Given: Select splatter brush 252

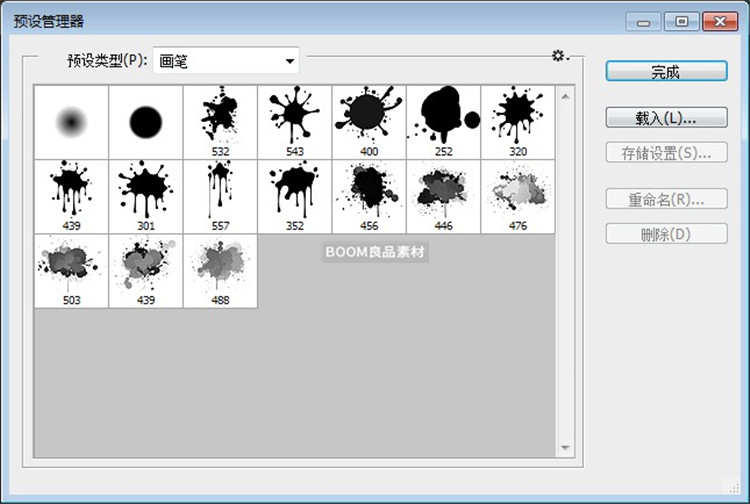Looking at the screenshot, I should coord(443,122).
